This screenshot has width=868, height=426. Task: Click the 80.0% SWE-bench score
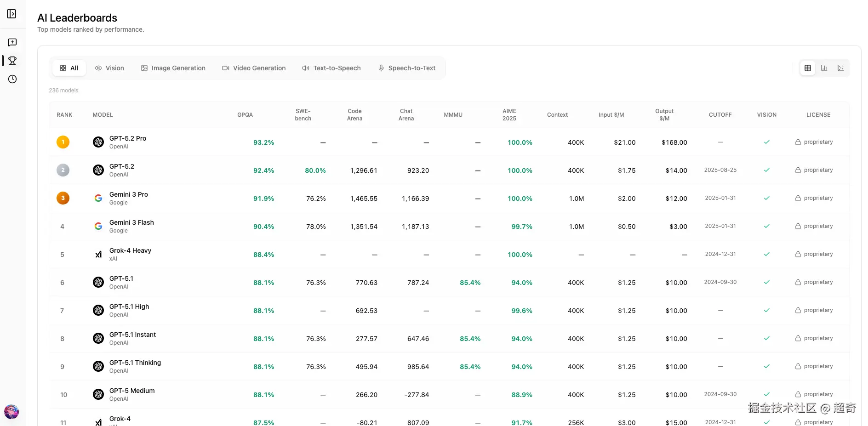[315, 170]
